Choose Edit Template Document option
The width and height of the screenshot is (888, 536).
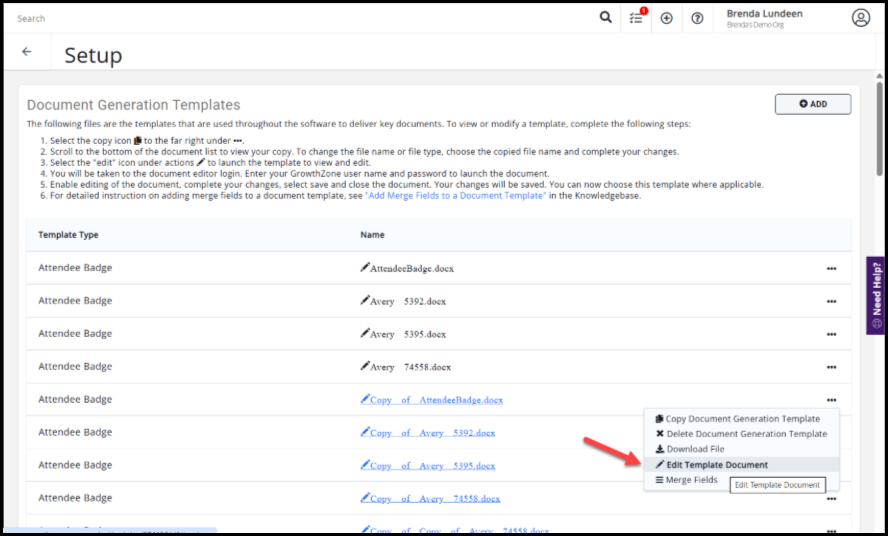point(717,465)
